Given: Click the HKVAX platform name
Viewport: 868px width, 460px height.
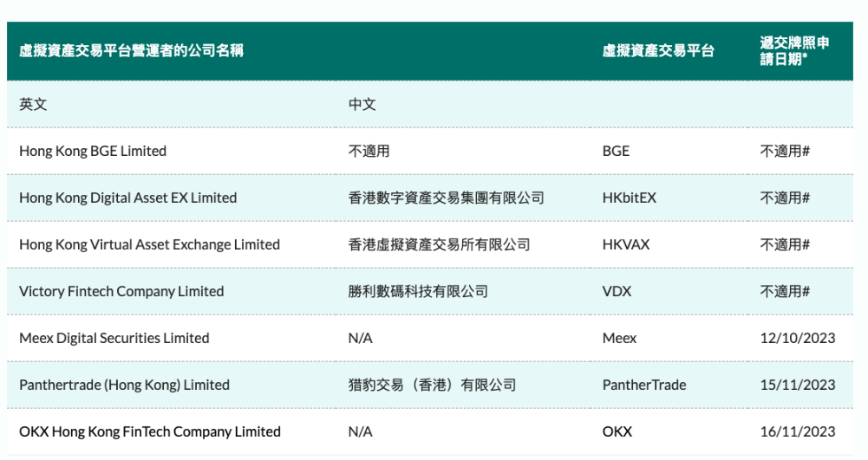Looking at the screenshot, I should tap(626, 244).
